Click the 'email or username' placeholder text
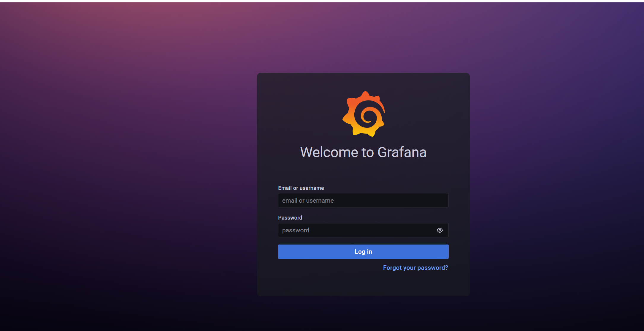The height and width of the screenshot is (331, 644). coord(308,201)
